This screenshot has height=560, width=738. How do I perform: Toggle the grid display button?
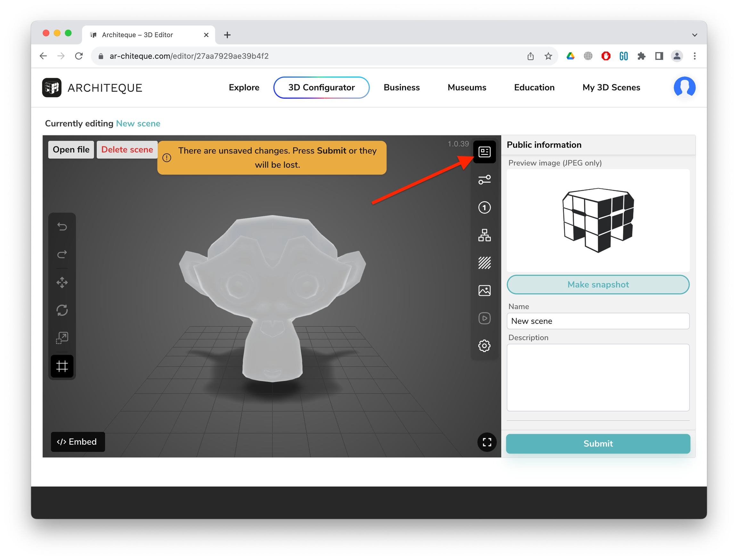(62, 366)
